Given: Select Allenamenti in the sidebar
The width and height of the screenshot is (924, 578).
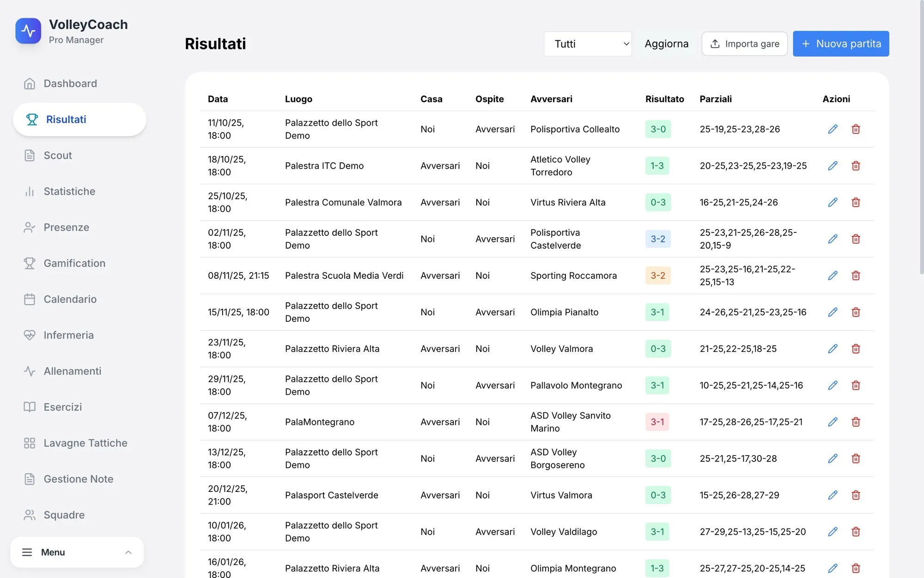Looking at the screenshot, I should coord(79,371).
